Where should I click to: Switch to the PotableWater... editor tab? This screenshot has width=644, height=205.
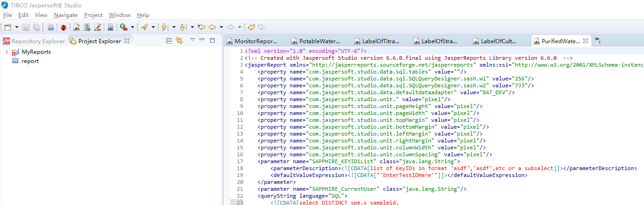click(319, 41)
